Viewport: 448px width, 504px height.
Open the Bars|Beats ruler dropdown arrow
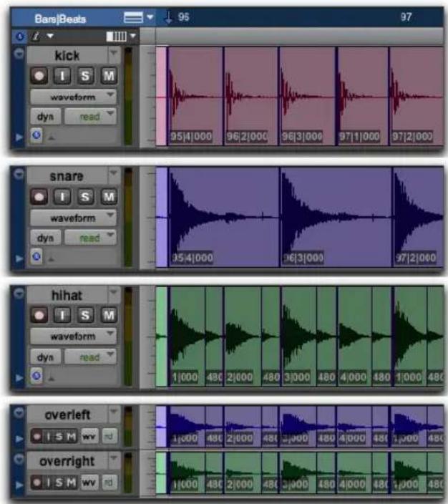pyautogui.click(x=150, y=16)
